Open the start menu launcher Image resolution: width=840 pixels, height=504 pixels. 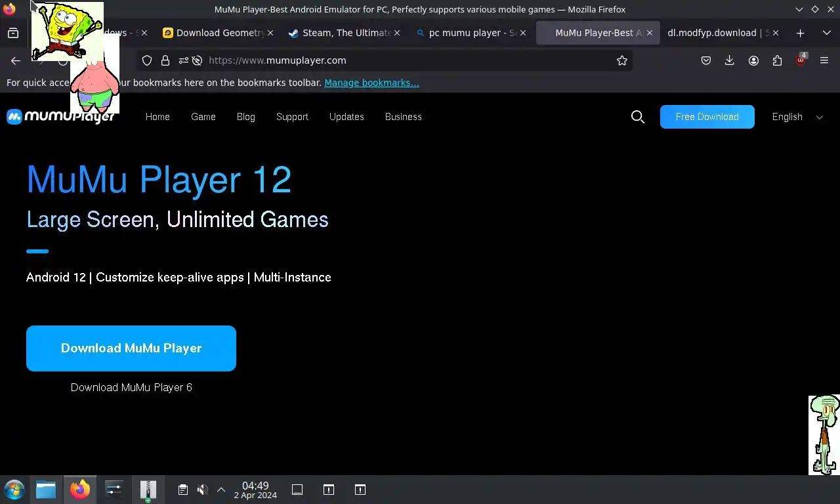click(14, 490)
